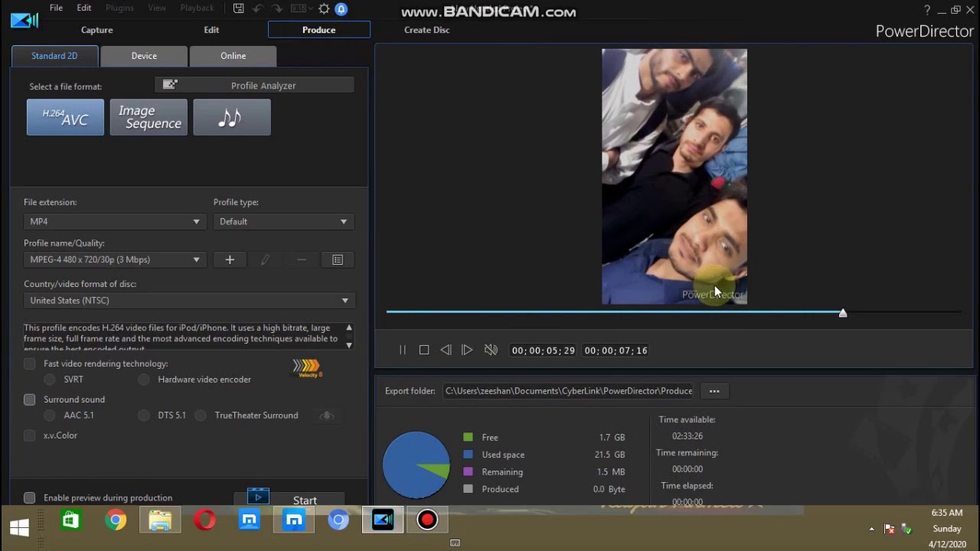The image size is (980, 551).
Task: Choose the DTS 5.1 radio button
Action: click(144, 416)
